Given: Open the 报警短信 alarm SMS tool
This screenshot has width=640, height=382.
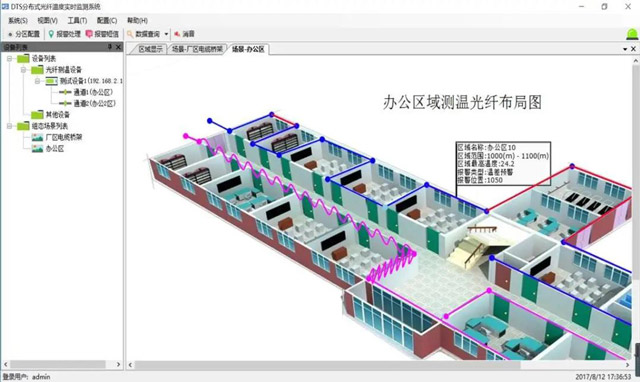Looking at the screenshot, I should (x=102, y=34).
